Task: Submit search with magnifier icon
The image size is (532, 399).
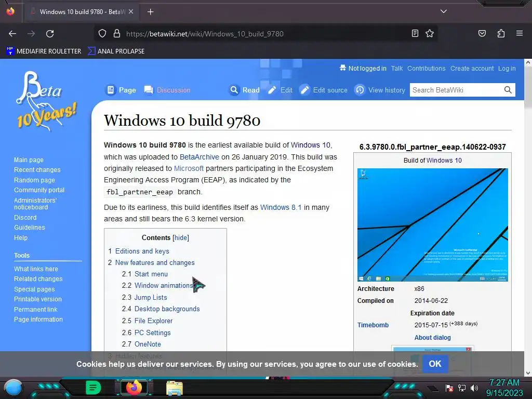Action: coord(508,90)
